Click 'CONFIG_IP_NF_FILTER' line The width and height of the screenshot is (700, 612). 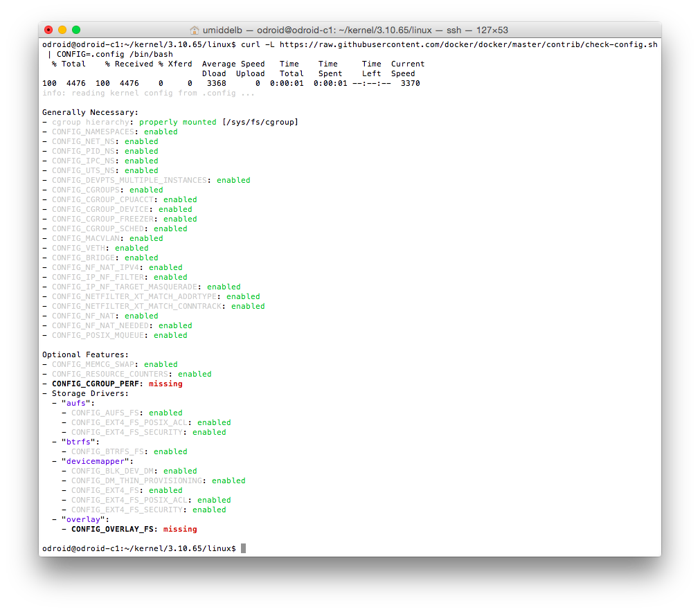coord(115,277)
